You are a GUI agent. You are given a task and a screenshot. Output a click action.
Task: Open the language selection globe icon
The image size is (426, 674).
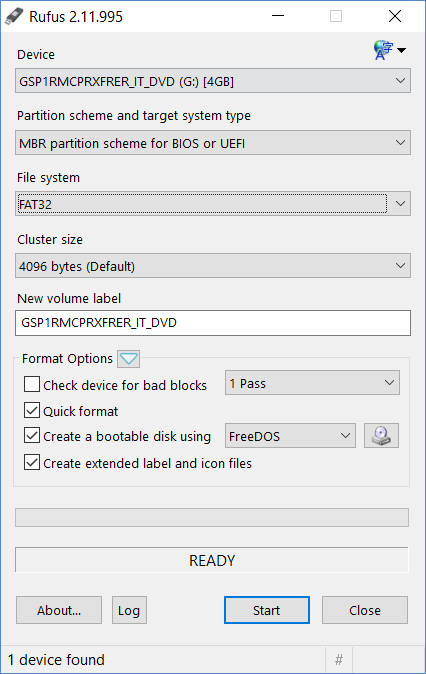click(389, 50)
